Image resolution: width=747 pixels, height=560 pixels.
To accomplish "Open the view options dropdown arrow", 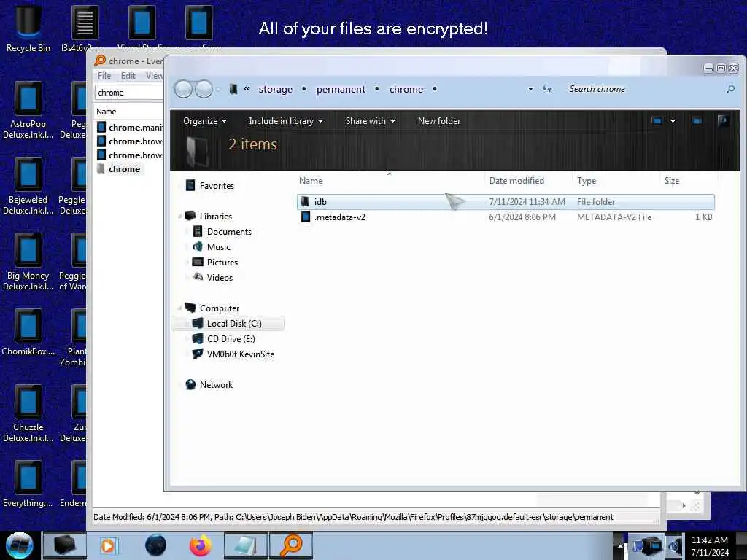I will tap(673, 121).
